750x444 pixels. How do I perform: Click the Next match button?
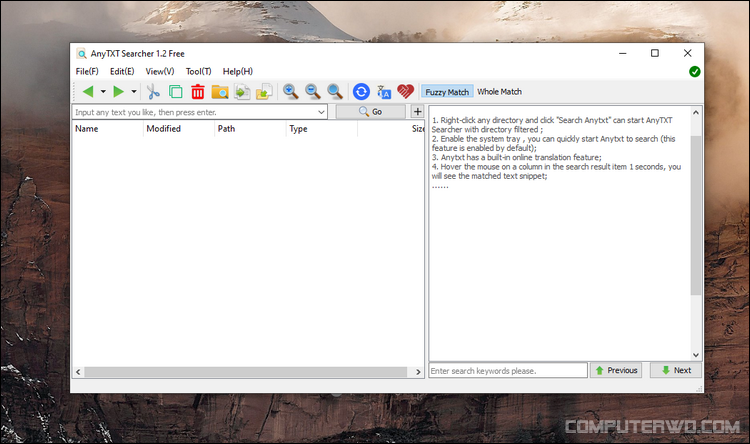pyautogui.click(x=676, y=370)
